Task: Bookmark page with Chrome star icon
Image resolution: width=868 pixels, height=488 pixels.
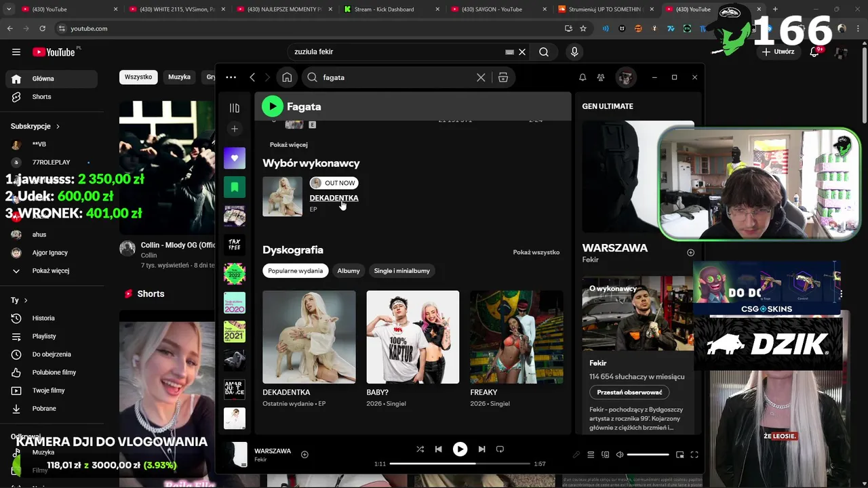Action: coord(583,28)
